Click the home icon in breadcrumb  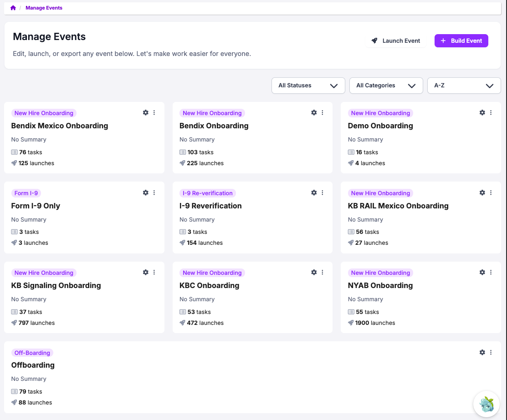[x=13, y=8]
